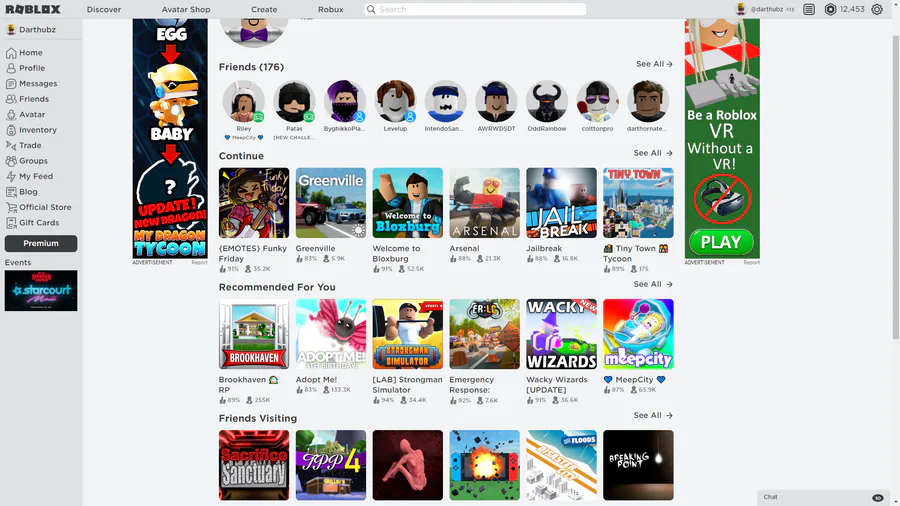Open My Feed in the sidebar

[29, 177]
